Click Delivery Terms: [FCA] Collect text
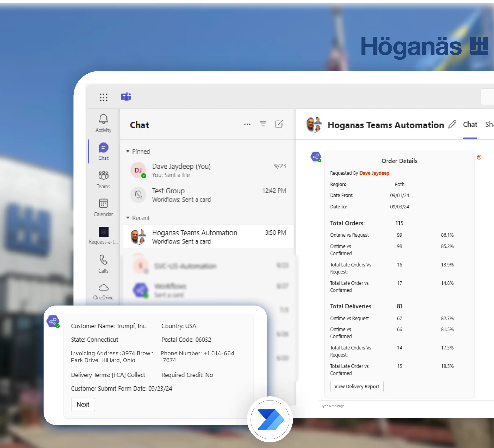 tap(108, 375)
